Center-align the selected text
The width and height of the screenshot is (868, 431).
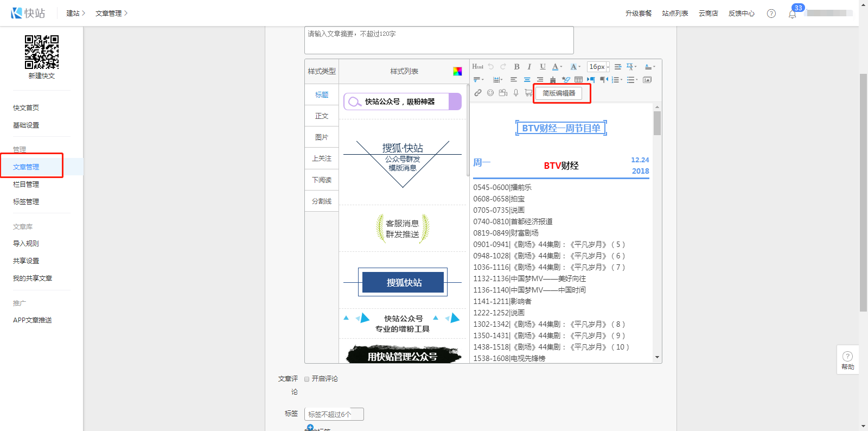(527, 80)
